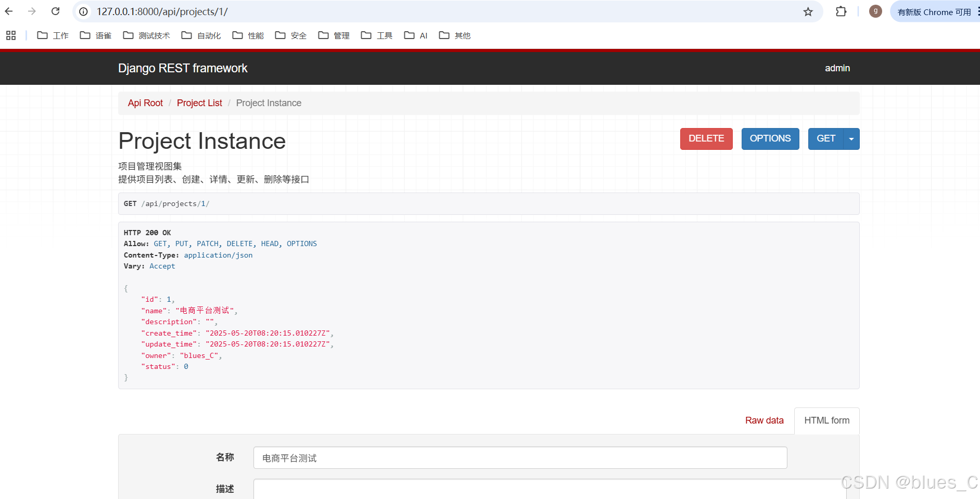980x499 pixels.
Task: Expand the GET button dropdown arrow
Action: pos(851,139)
